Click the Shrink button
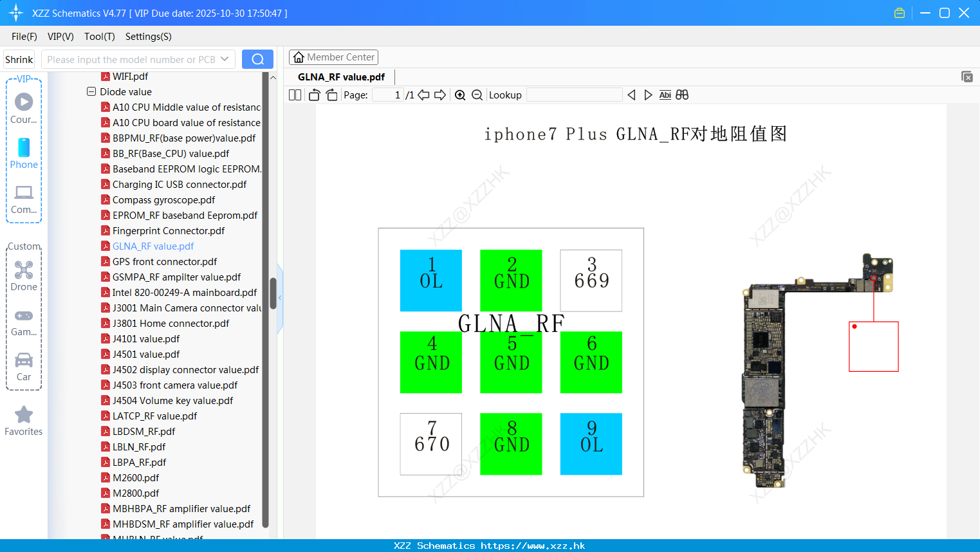This screenshot has height=552, width=980. [x=19, y=59]
